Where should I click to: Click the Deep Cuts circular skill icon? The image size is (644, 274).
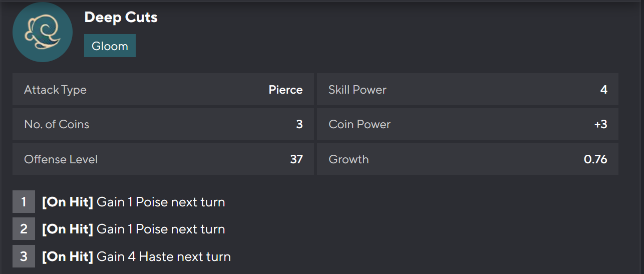click(x=43, y=32)
